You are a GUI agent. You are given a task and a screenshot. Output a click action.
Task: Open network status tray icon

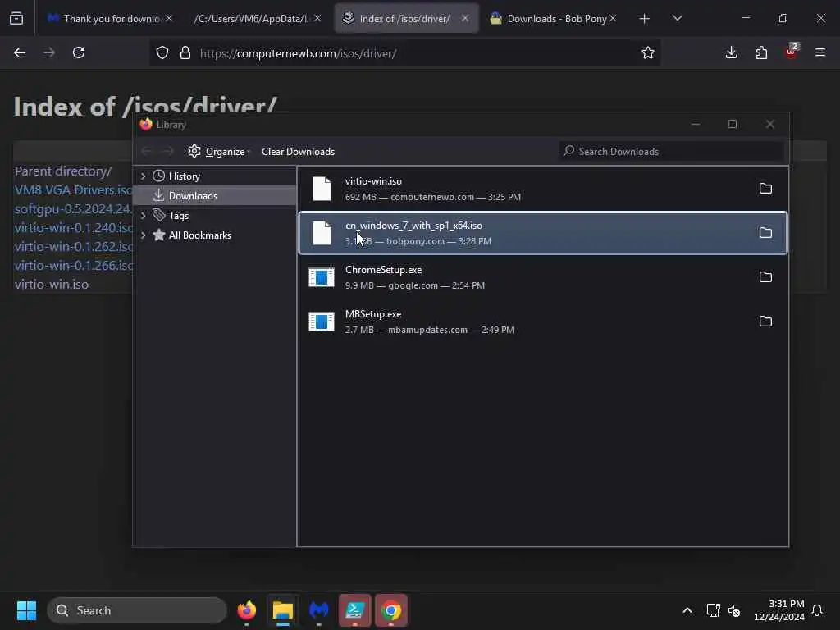713,610
